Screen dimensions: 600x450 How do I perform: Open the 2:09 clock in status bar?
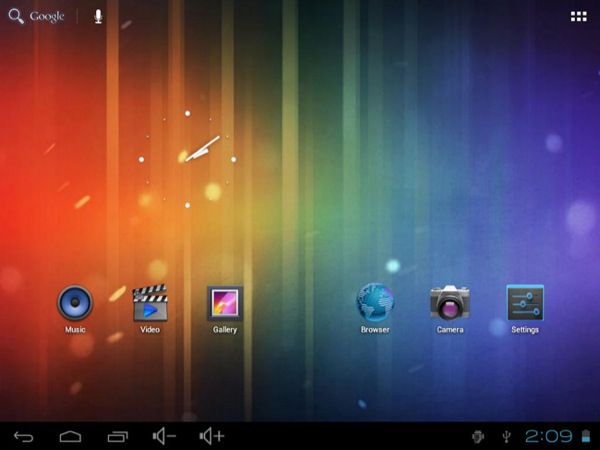point(549,436)
